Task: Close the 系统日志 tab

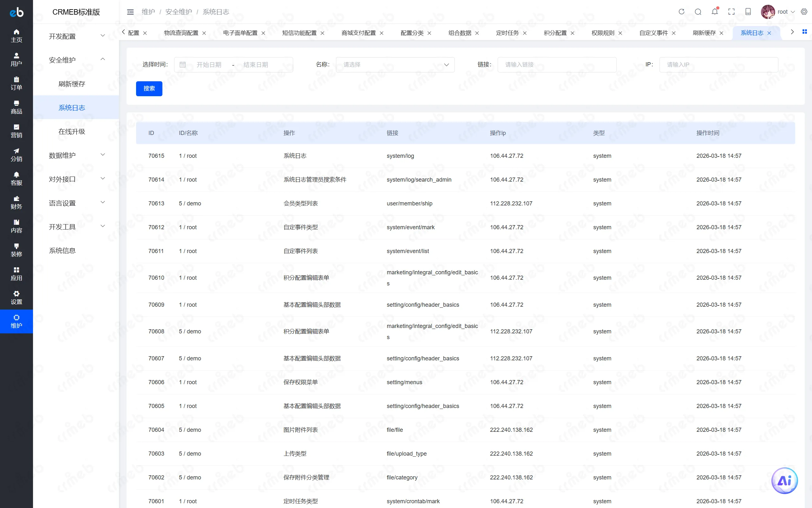Action: (x=769, y=33)
